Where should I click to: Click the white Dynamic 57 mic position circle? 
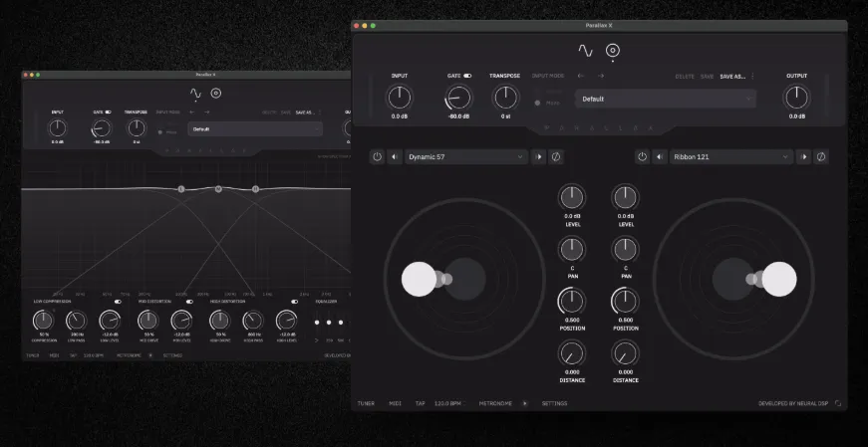click(420, 280)
